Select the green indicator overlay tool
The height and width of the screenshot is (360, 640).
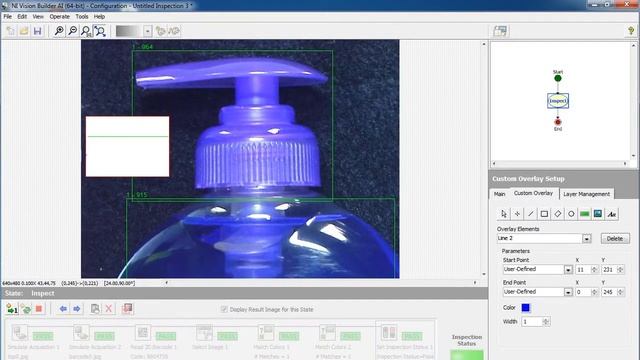point(584,214)
